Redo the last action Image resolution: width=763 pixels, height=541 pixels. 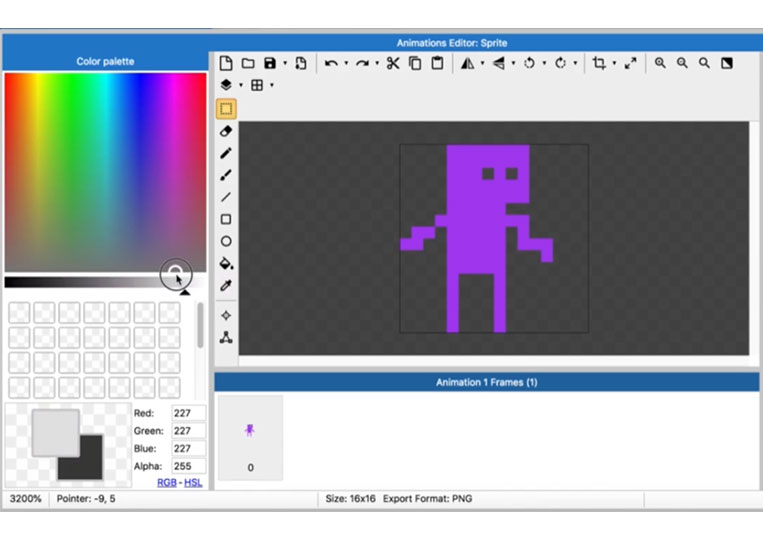click(x=362, y=63)
